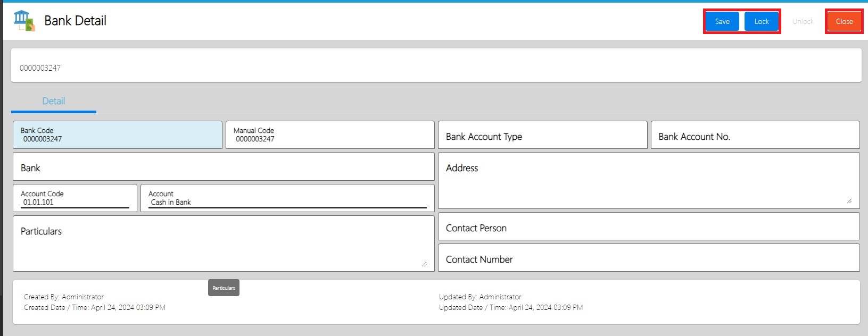Click the record number header 0000003247
Image resolution: width=868 pixels, height=336 pixels.
point(40,68)
